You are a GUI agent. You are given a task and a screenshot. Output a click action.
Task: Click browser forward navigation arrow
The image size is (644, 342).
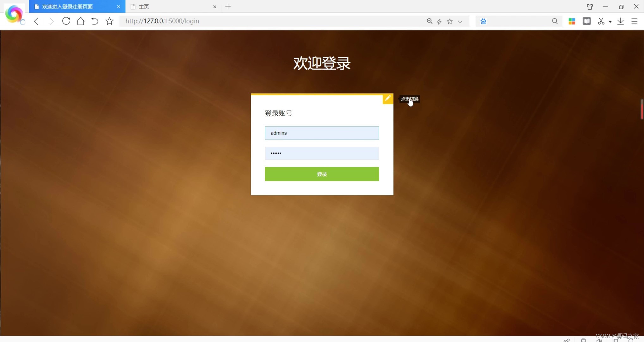click(x=51, y=21)
